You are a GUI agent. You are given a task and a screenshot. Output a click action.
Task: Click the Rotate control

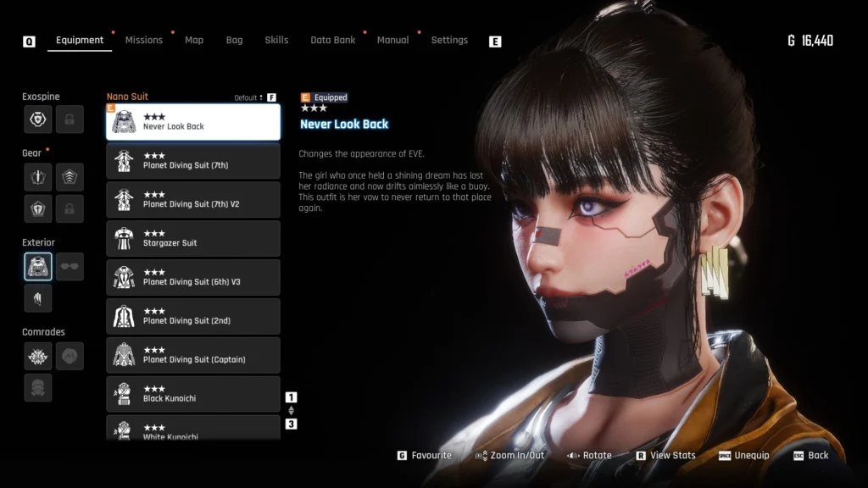click(590, 455)
